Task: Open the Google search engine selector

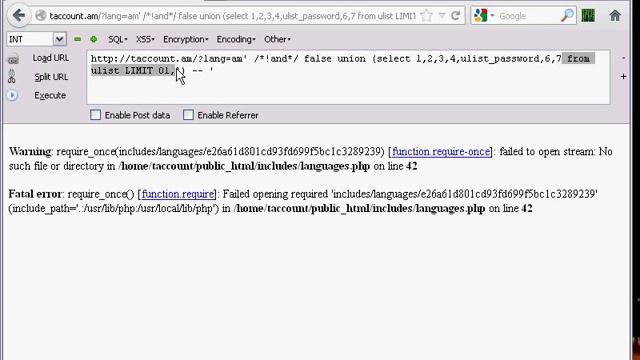Action: (484, 16)
